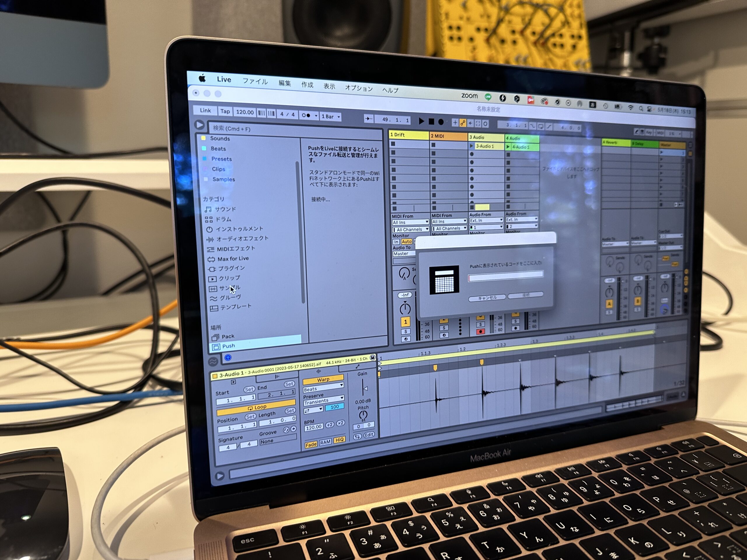Open the クリップ category
This screenshot has height=560, width=747.
click(x=225, y=279)
